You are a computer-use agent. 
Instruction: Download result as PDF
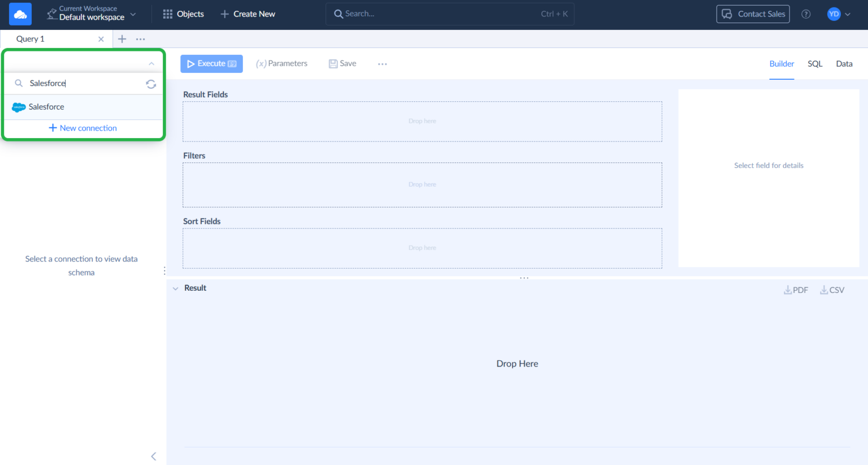pyautogui.click(x=796, y=290)
